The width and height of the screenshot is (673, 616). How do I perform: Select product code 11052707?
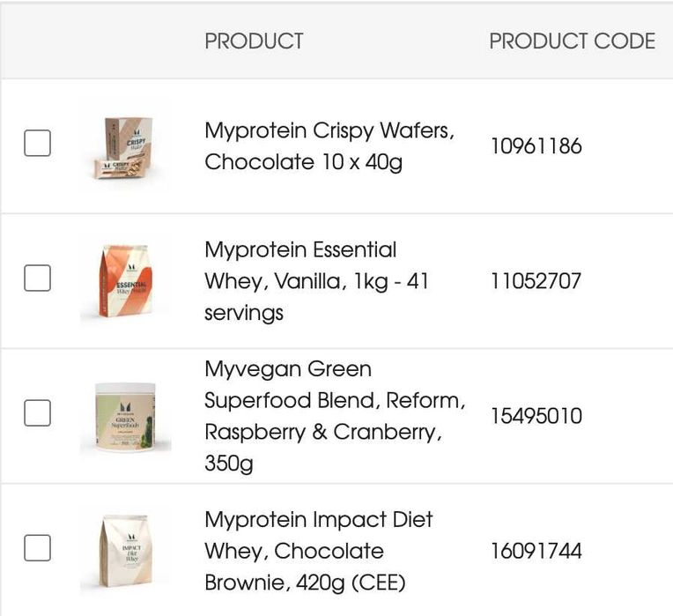(x=536, y=281)
